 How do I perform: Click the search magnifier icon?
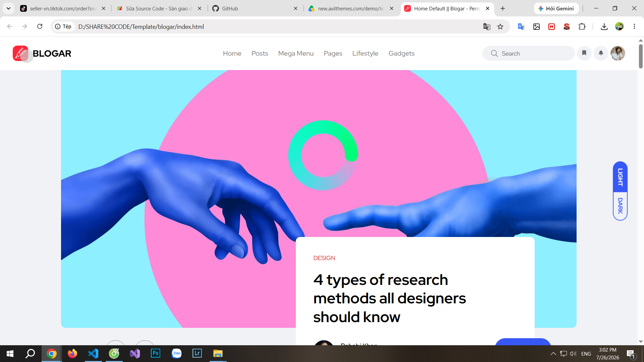(494, 53)
